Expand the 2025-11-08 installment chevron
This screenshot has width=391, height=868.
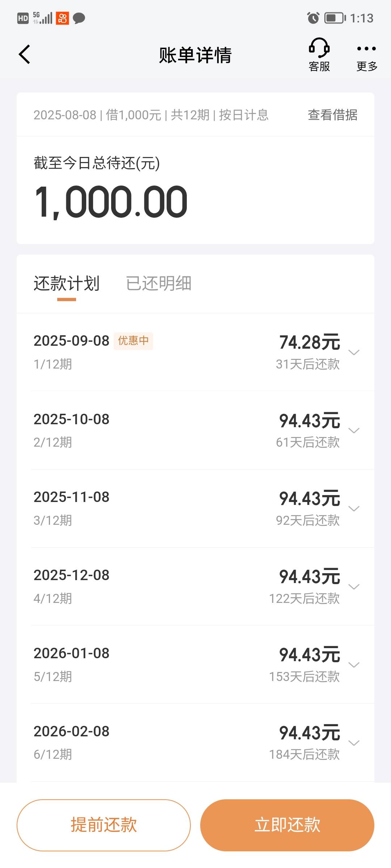[354, 509]
